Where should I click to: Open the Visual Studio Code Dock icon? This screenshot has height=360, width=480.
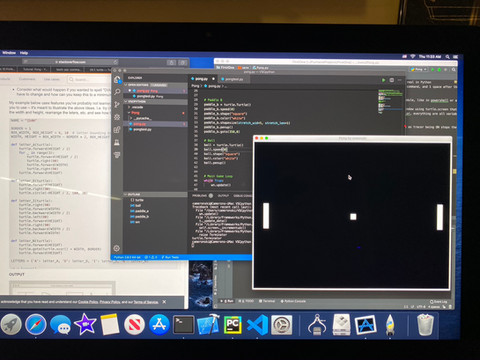257,324
